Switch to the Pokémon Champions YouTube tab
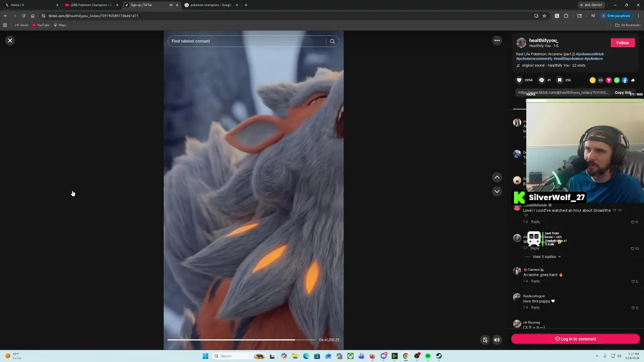The image size is (644, 362). (91, 5)
